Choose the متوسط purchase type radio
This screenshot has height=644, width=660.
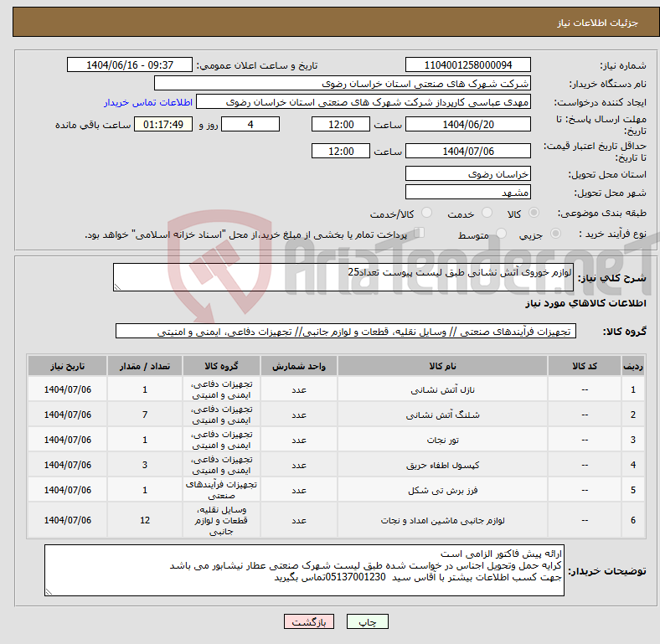(x=501, y=234)
